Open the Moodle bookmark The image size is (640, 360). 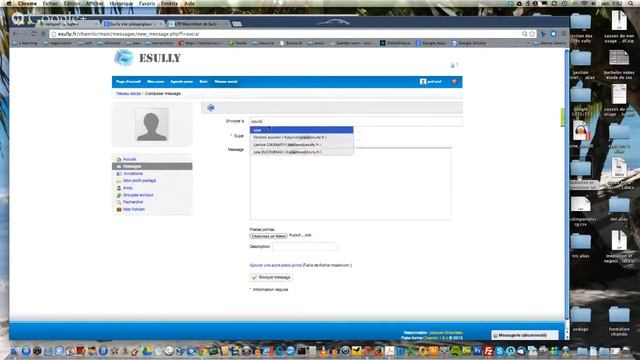(x=238, y=43)
